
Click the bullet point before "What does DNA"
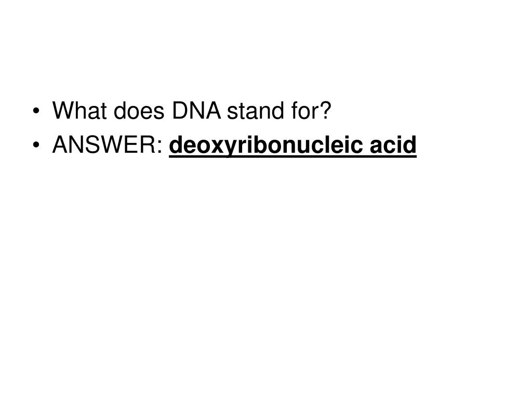coord(36,111)
